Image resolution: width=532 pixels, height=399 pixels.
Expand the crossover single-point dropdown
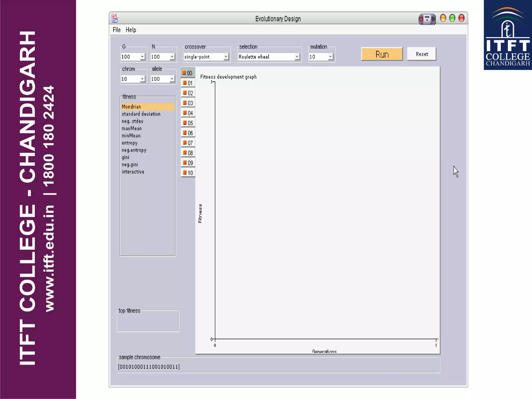[226, 57]
